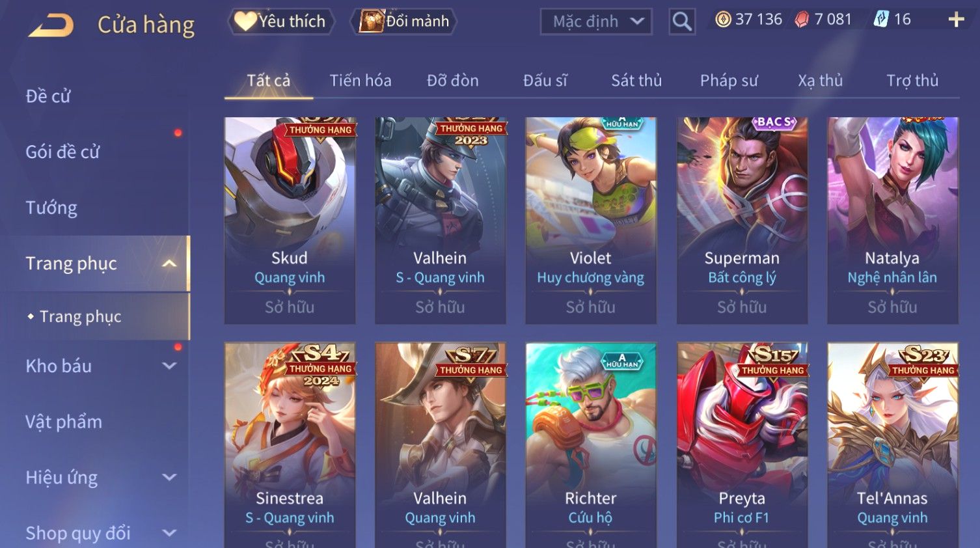Switch to the Sát thủ tab

click(636, 81)
